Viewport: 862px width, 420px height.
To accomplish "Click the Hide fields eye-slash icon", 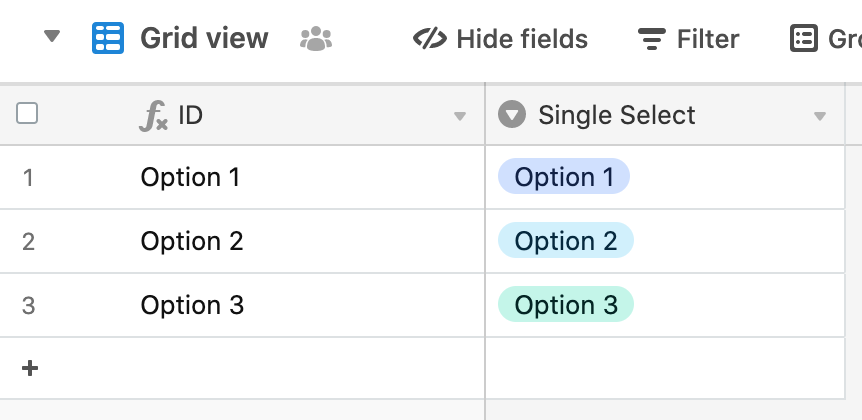I will (430, 38).
